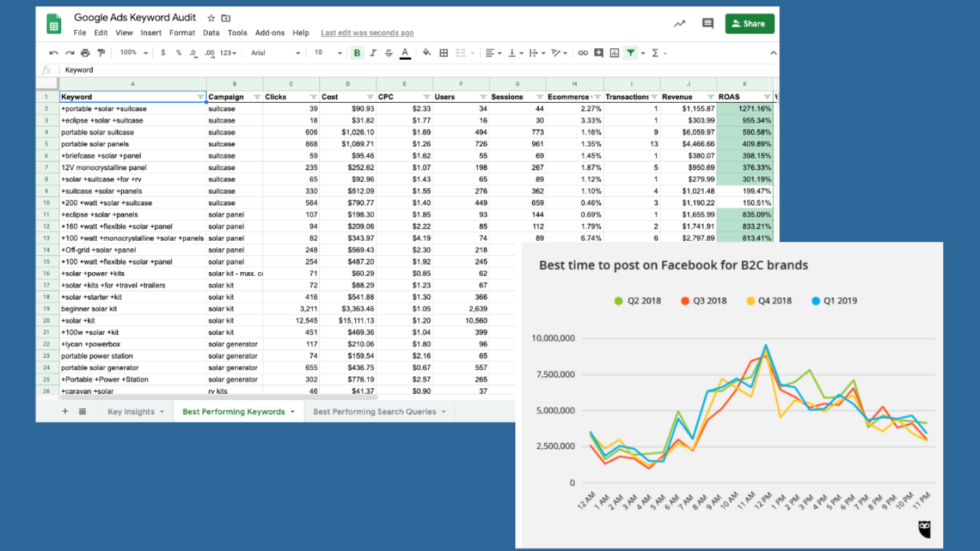Open the activity trend arrow icon

coord(679,24)
